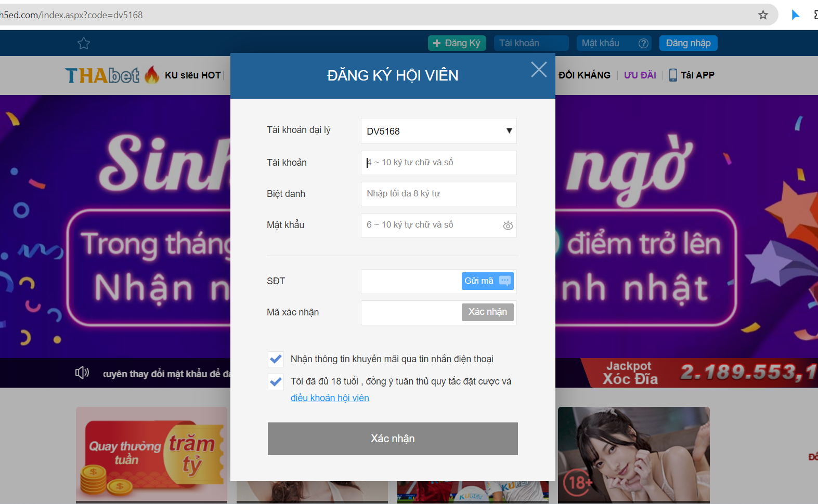Open the 18+ girl promo thumbnail
Viewport: 818px width, 504px height.
[x=634, y=455]
